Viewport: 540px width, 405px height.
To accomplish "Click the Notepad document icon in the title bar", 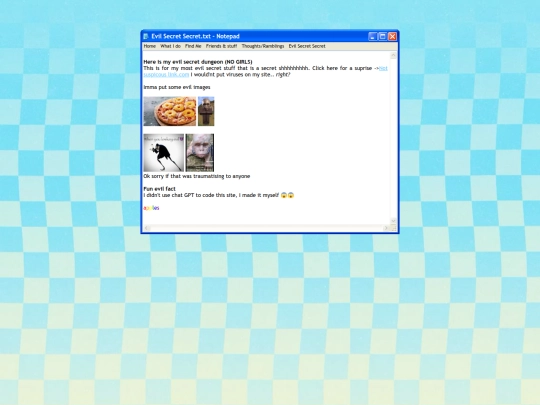I will click(x=146, y=37).
